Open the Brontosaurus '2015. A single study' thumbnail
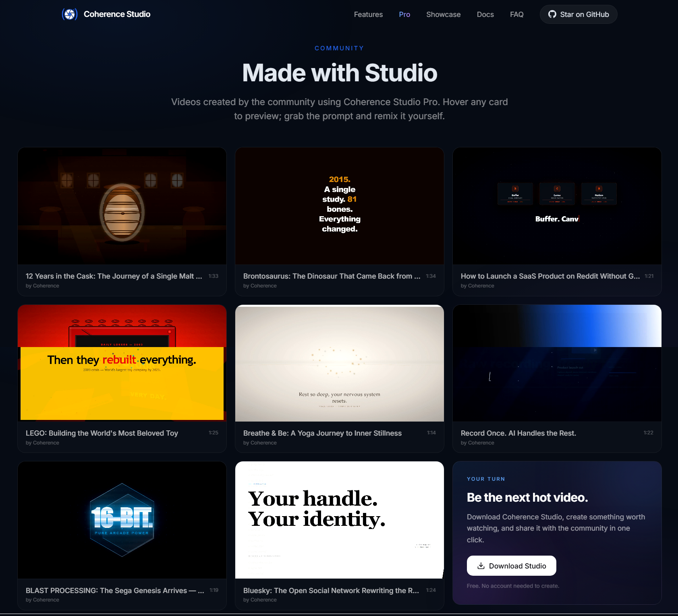The width and height of the screenshot is (678, 616). [x=340, y=206]
